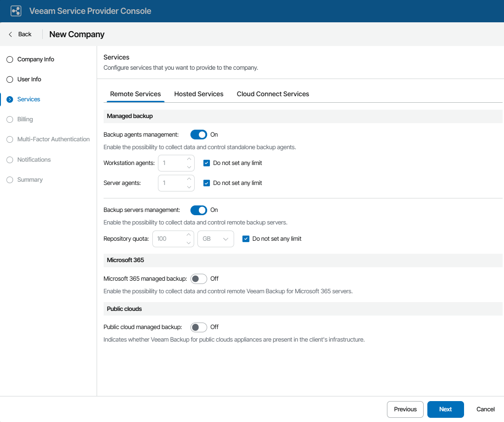Increase Workstation agents value with up arrow

point(189,159)
